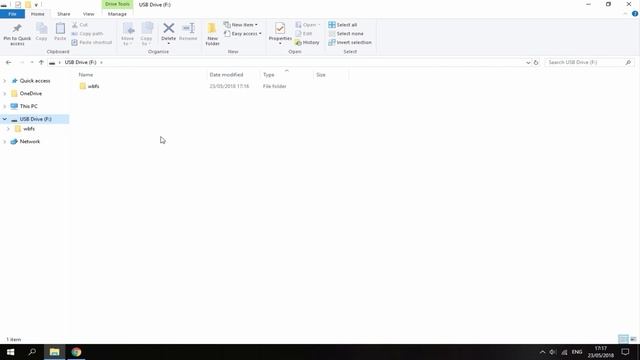Image resolution: width=640 pixels, height=360 pixels.
Task: Open the File menu tab
Action: (x=12, y=14)
